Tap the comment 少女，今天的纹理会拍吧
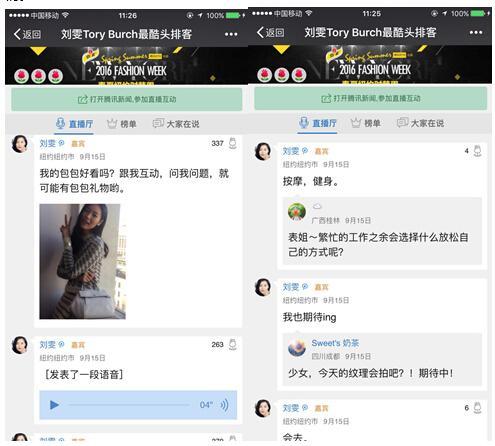This screenshot has width=495, height=446. coord(370,373)
